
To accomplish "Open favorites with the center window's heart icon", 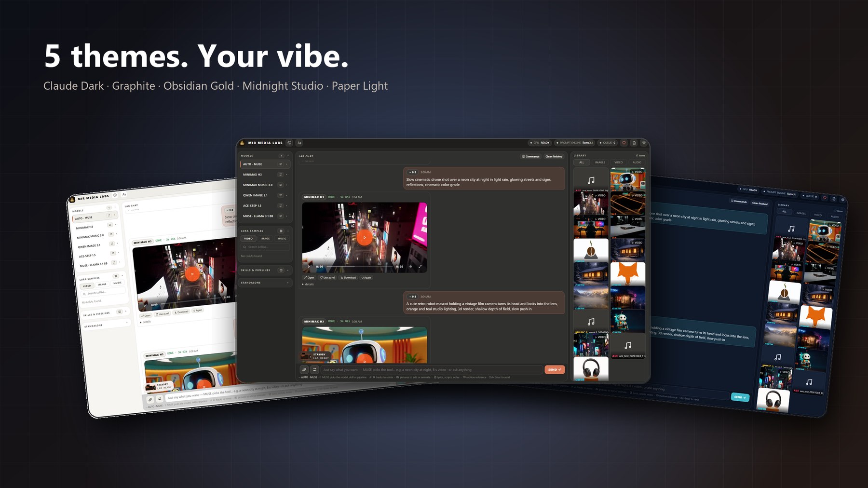I will tap(624, 143).
